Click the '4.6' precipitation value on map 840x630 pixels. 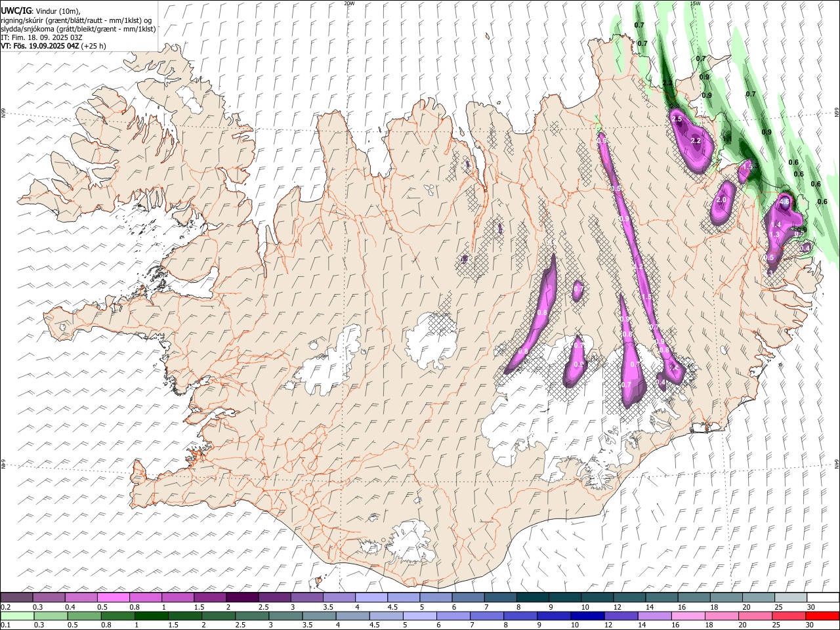(784, 202)
